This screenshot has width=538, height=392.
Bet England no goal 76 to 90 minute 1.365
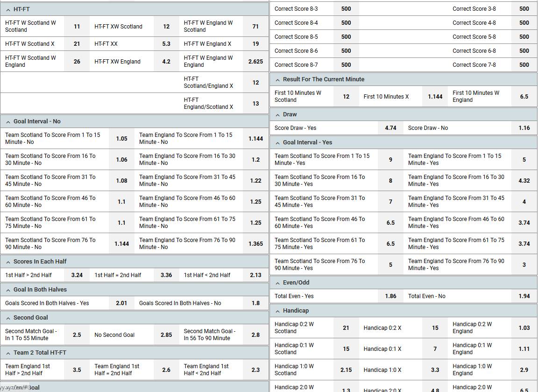(x=255, y=244)
